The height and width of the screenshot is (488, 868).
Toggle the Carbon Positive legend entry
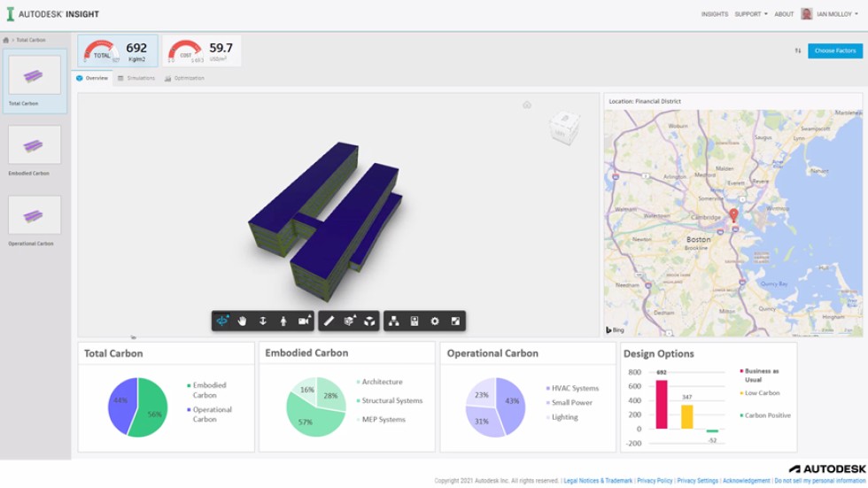[765, 415]
